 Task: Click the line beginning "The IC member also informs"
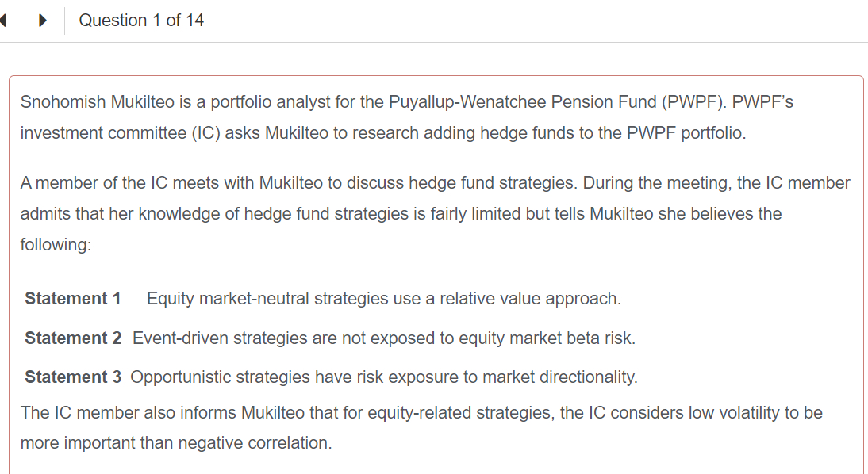pyautogui.click(x=421, y=413)
